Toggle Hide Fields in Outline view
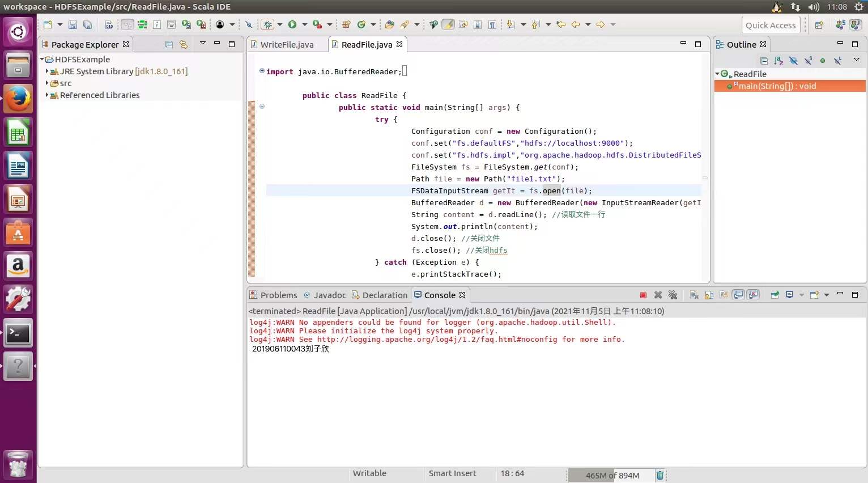Image resolution: width=868 pixels, height=483 pixels. point(793,60)
